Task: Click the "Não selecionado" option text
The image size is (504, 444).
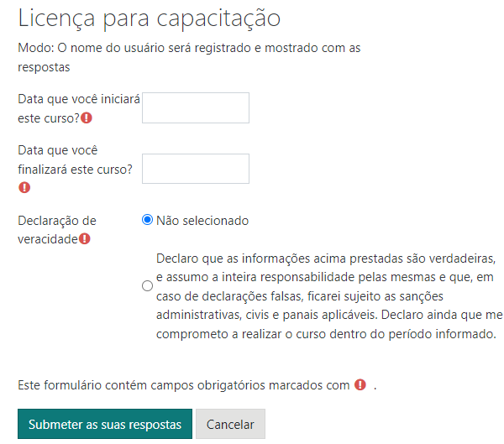Action: (202, 221)
